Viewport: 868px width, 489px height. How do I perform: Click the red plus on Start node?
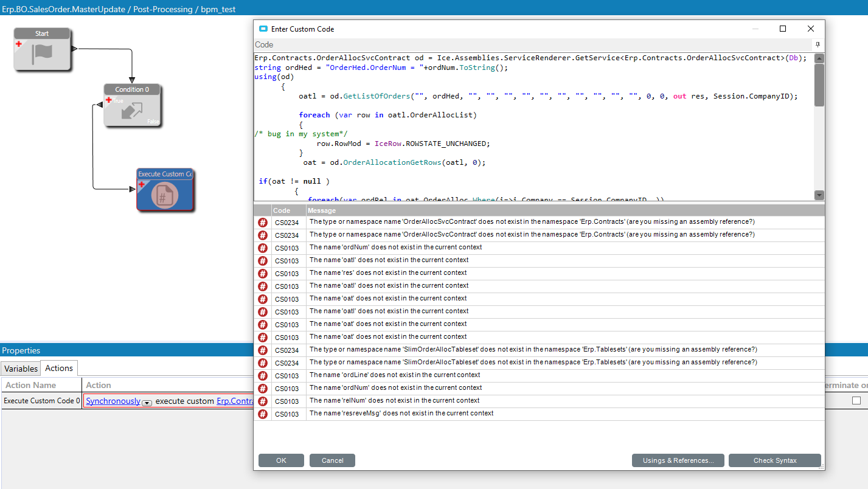point(19,44)
